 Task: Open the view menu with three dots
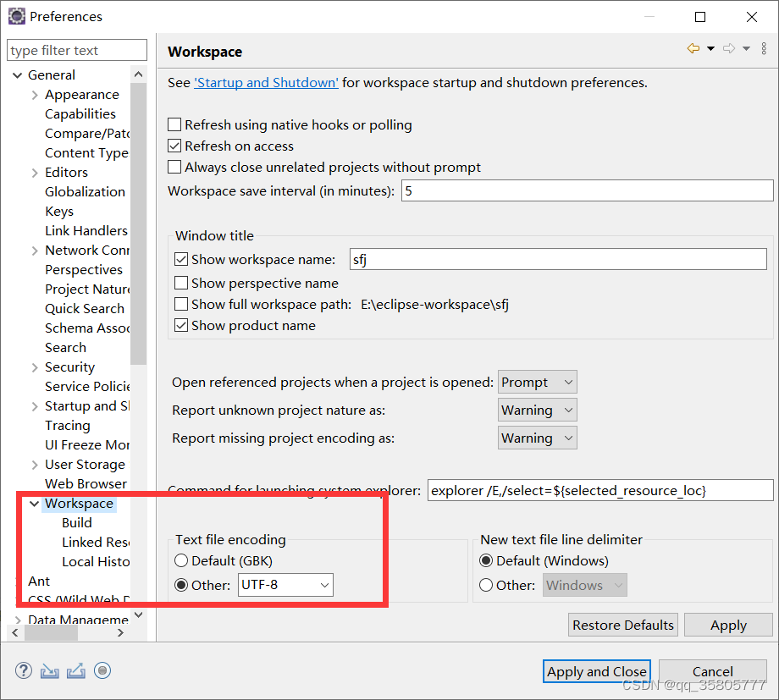(764, 48)
